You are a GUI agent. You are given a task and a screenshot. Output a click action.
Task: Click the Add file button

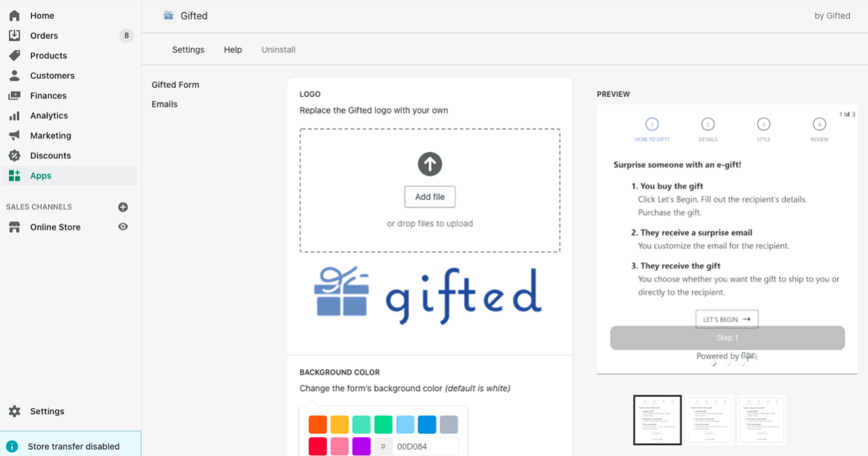tap(430, 197)
